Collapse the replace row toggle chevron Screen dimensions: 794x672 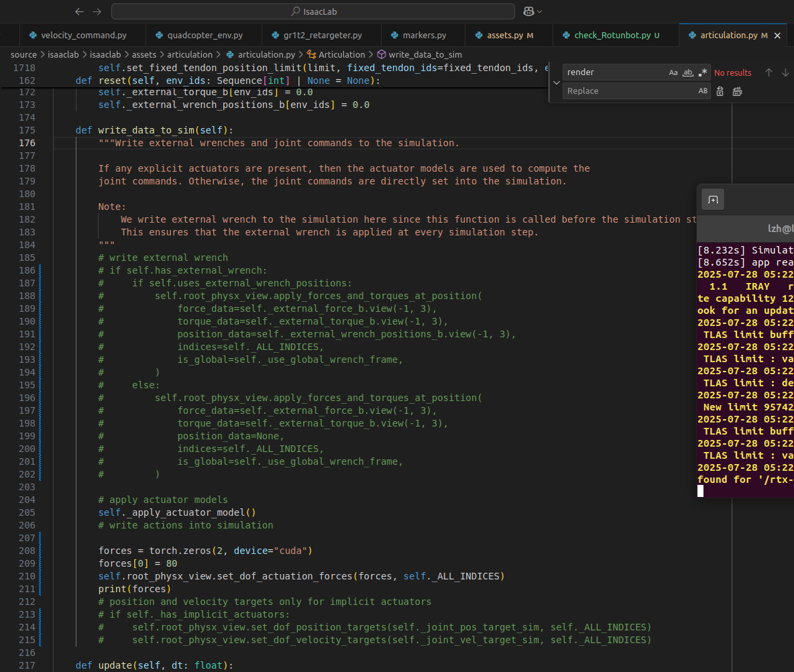pyautogui.click(x=557, y=82)
